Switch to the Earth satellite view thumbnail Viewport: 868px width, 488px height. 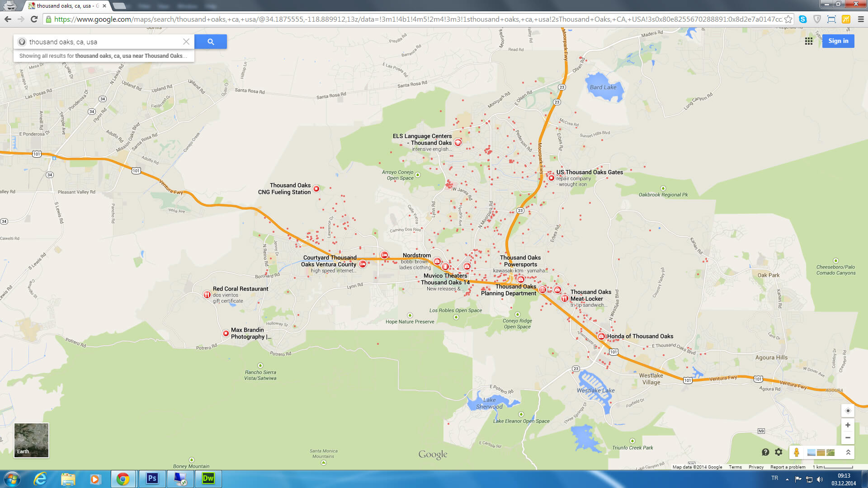tap(31, 440)
